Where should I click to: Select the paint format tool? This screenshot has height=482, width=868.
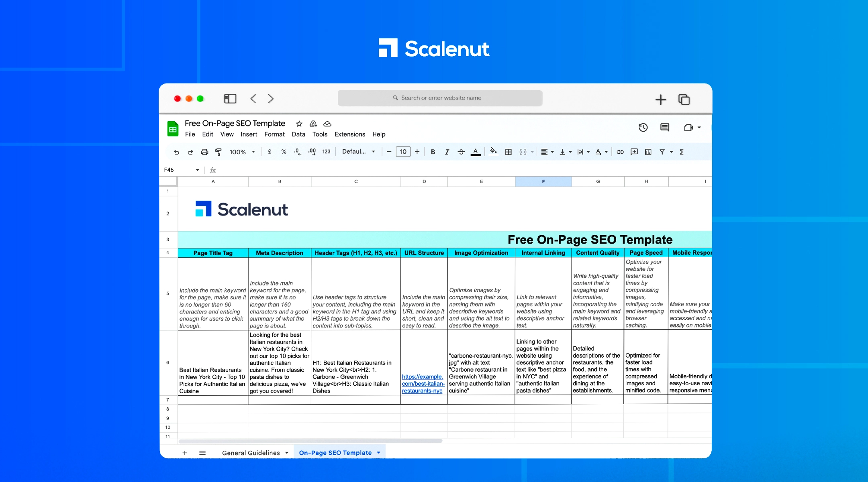pos(218,152)
